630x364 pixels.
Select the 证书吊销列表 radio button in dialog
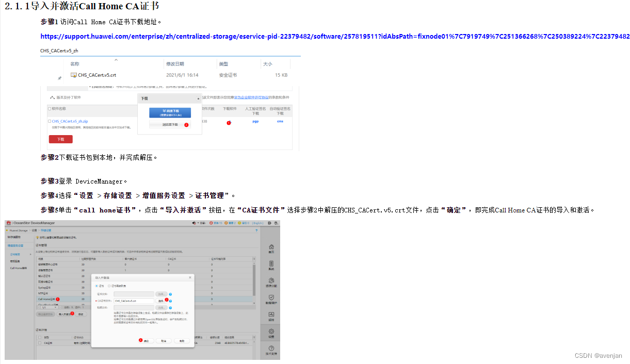coord(109,286)
